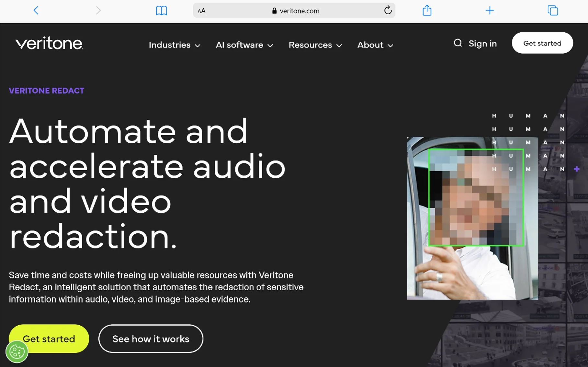Click See how it works button
This screenshot has height=367, width=588.
pyautogui.click(x=151, y=339)
